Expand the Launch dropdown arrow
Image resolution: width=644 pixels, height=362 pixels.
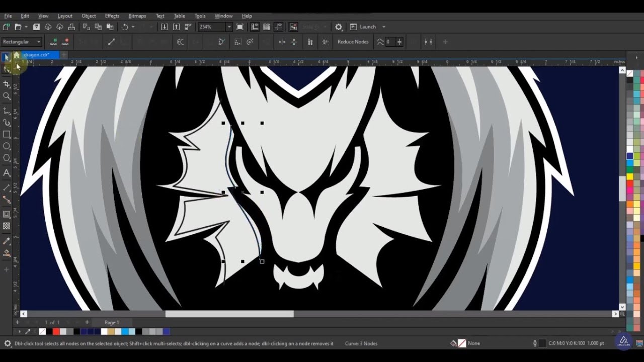pos(384,27)
